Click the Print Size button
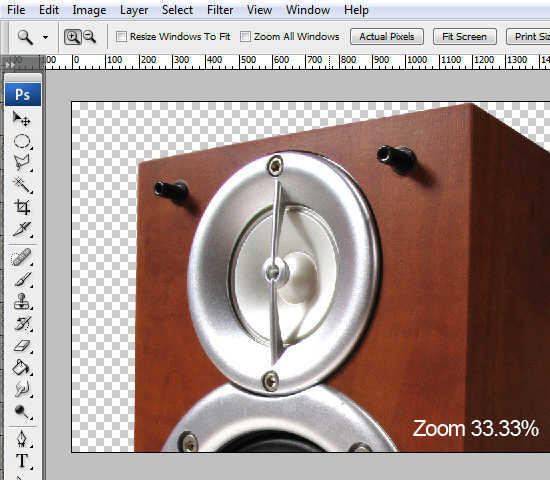Screen dimensions: 550x480 [x=528, y=36]
